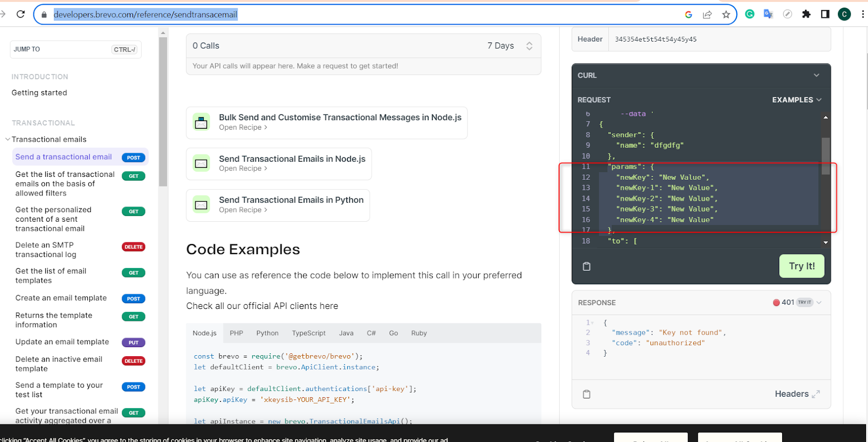The height and width of the screenshot is (442, 868).
Task: Click the Headers label in response panel
Action: 791,394
